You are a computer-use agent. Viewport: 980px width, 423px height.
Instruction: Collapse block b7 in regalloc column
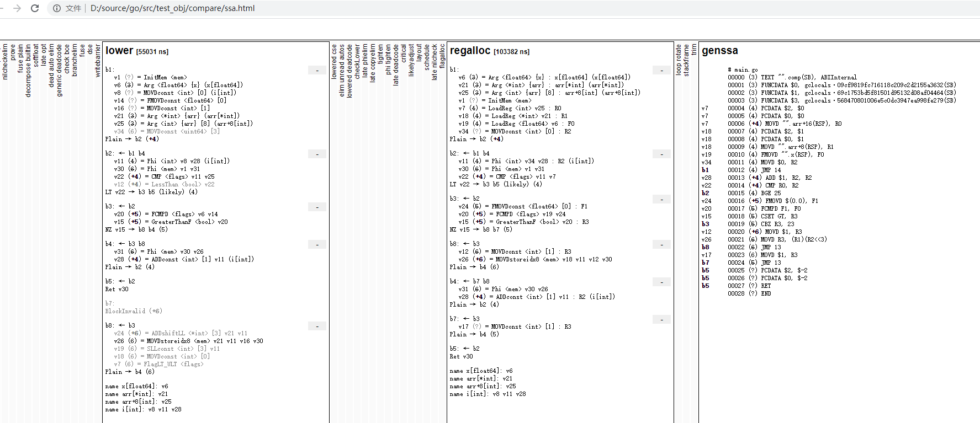pyautogui.click(x=661, y=319)
